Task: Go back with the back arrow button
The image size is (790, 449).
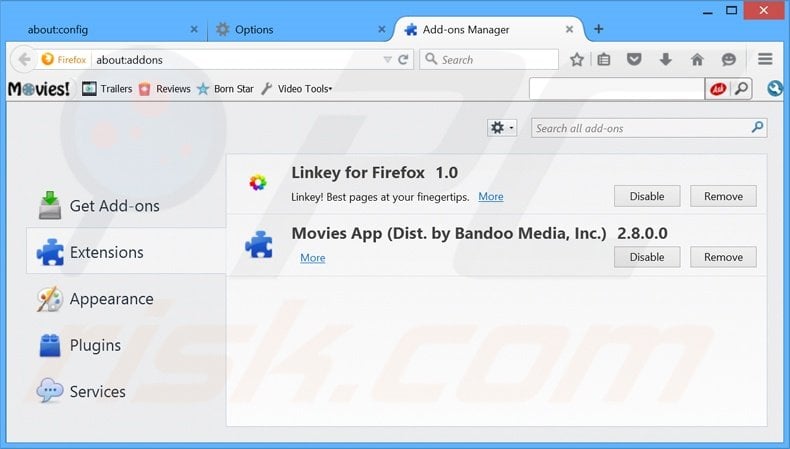Action: 23,59
